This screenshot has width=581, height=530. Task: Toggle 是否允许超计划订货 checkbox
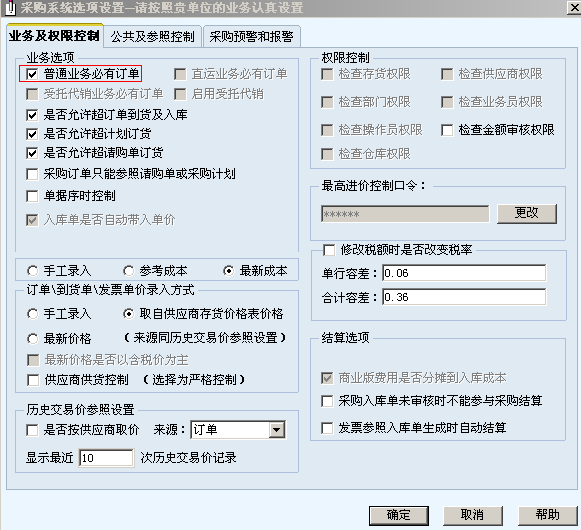coord(32,133)
